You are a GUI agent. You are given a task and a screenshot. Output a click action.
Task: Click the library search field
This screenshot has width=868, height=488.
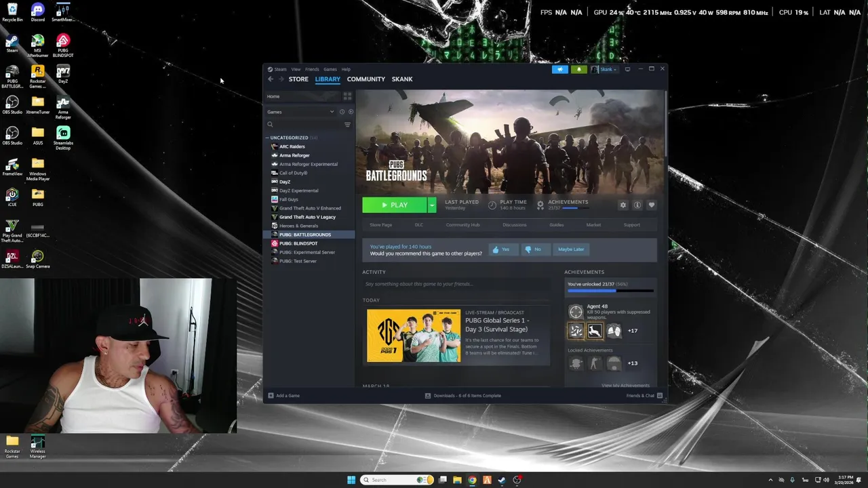point(304,125)
